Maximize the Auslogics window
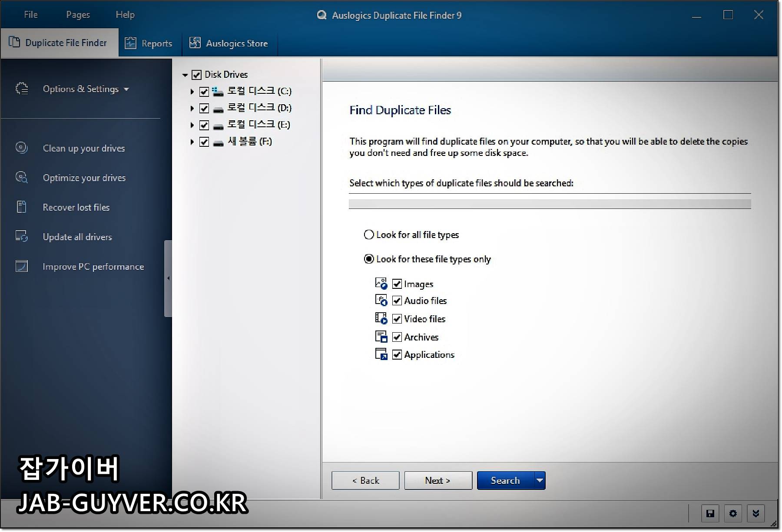Screen dimensions: 782x532 point(728,15)
